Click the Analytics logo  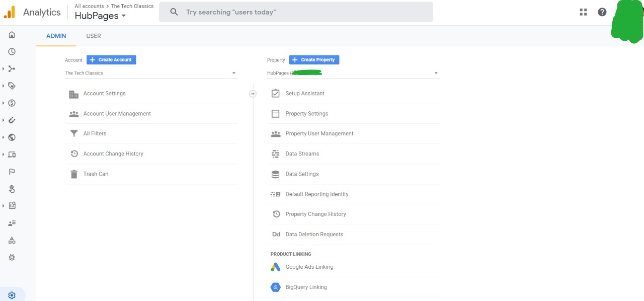pos(10,12)
